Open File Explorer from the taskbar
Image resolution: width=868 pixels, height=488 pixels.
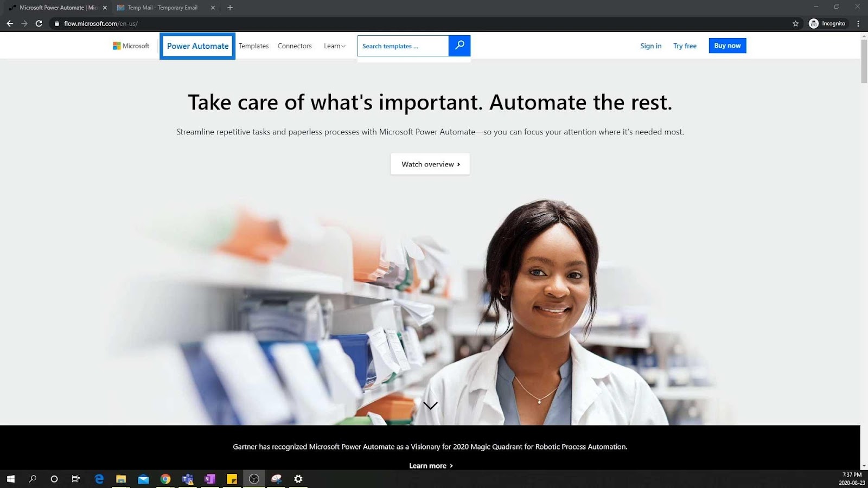pyautogui.click(x=121, y=479)
